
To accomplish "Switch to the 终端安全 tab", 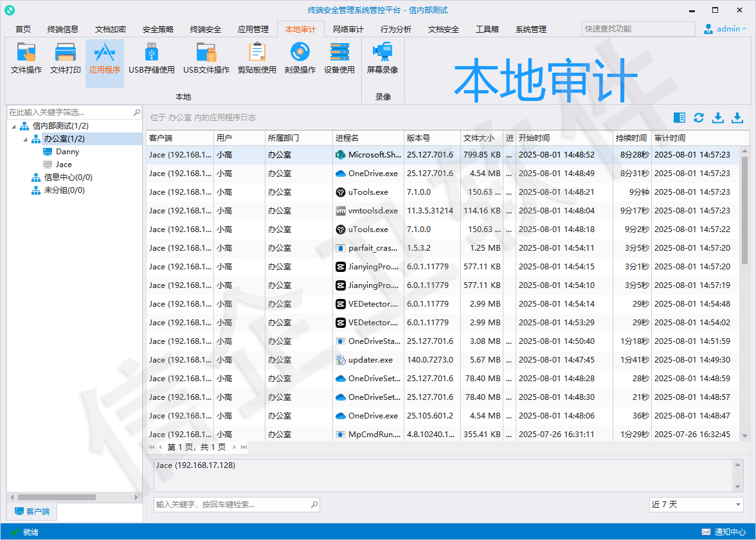I will pos(206,30).
